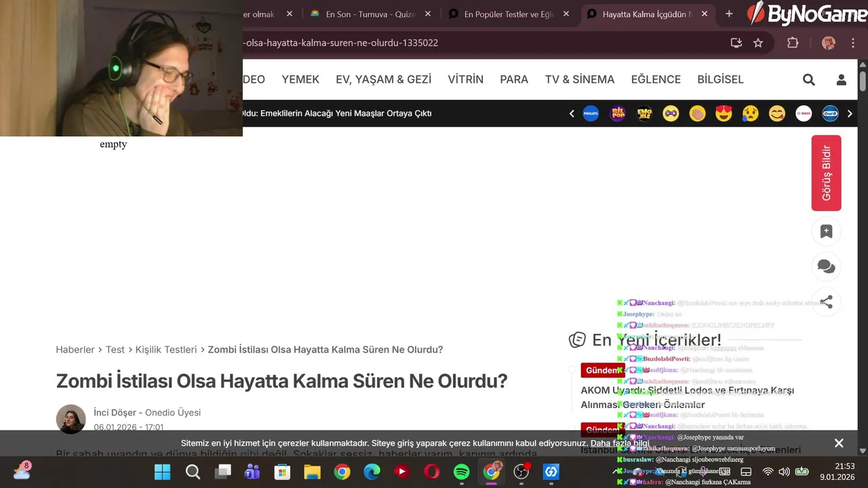Viewport: 868px width, 488px height.
Task: Open a new browser tab
Action: coord(729,14)
